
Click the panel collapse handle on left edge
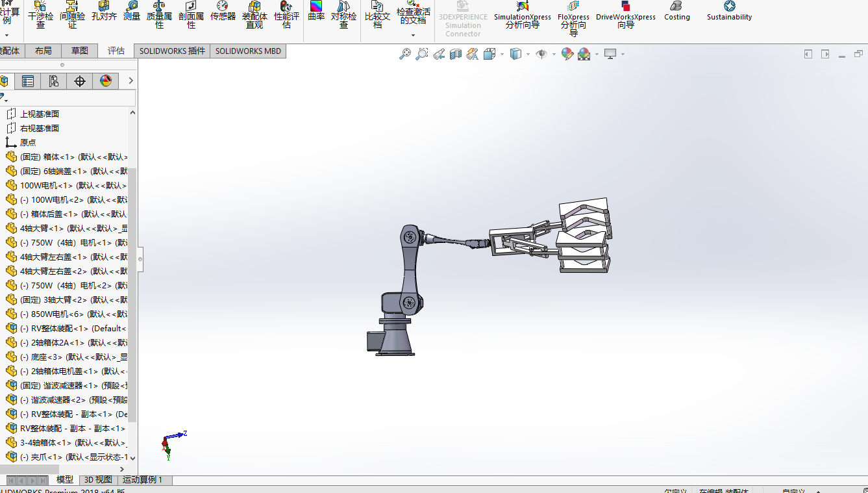140,259
